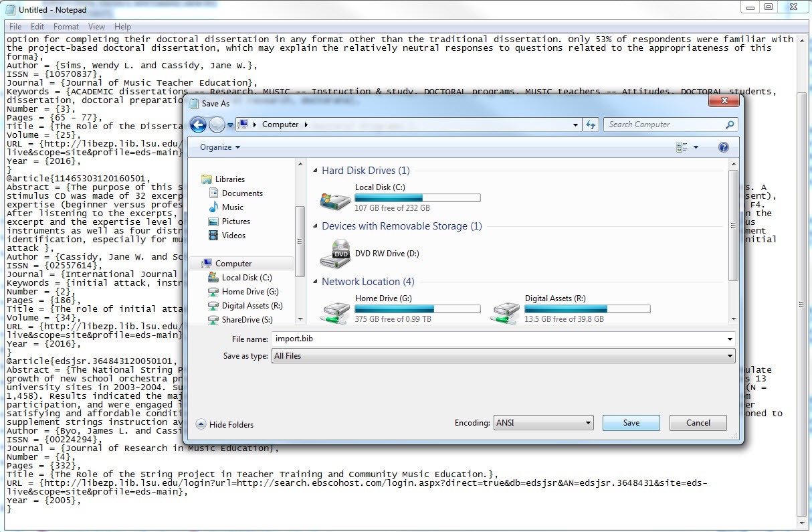
Task: Open Notepad Edit menu
Action: (37, 27)
